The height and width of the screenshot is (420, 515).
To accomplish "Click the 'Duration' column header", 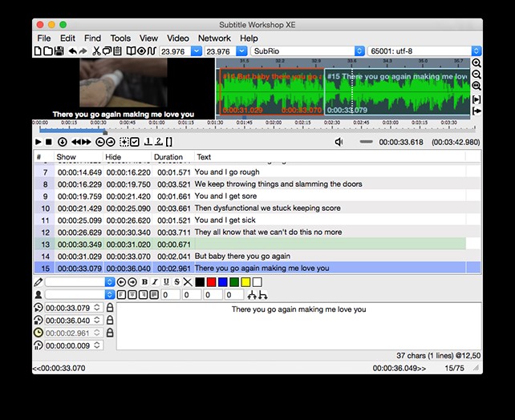I will coord(168,157).
